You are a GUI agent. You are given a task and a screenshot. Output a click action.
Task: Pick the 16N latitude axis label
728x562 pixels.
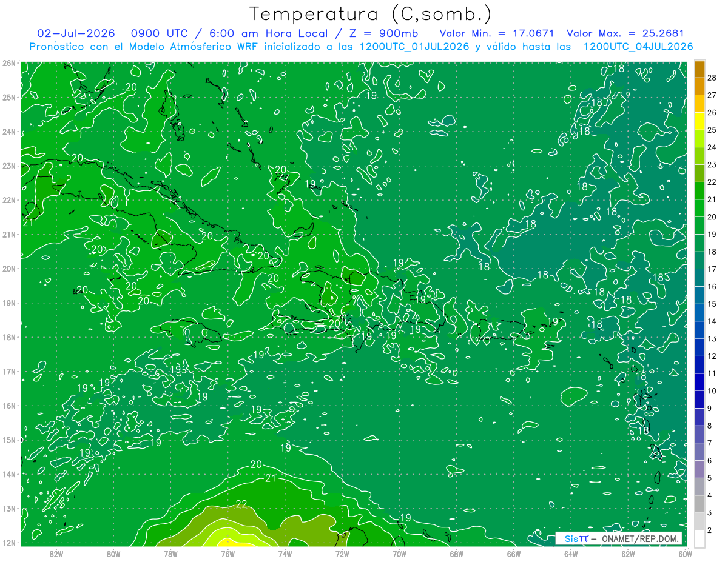(x=9, y=406)
